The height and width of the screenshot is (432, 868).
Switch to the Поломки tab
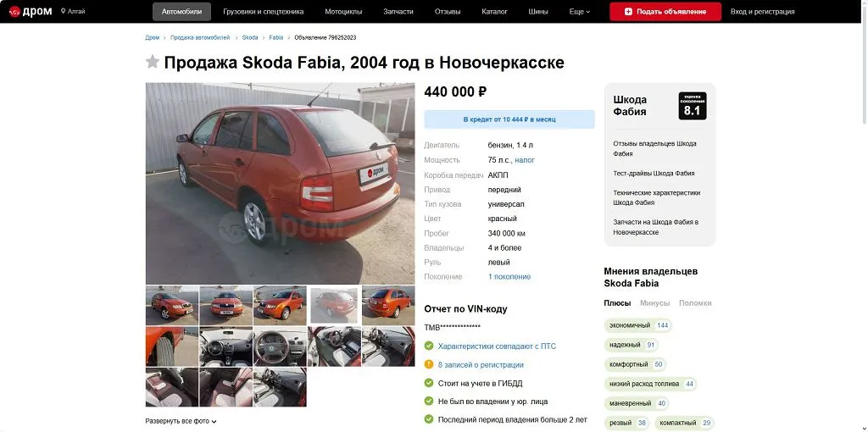[x=695, y=303]
